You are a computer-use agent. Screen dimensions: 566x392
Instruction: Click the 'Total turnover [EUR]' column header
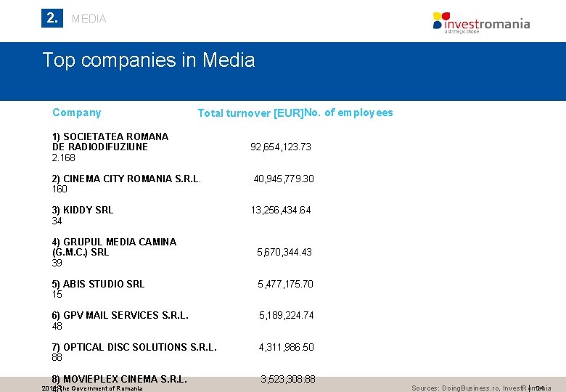pos(251,113)
